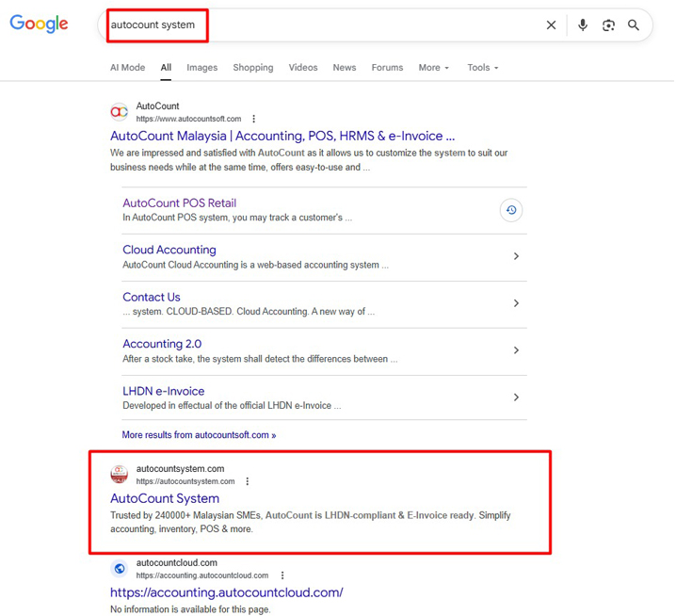Switch to AI Mode tab
The width and height of the screenshot is (676, 616).
128,68
